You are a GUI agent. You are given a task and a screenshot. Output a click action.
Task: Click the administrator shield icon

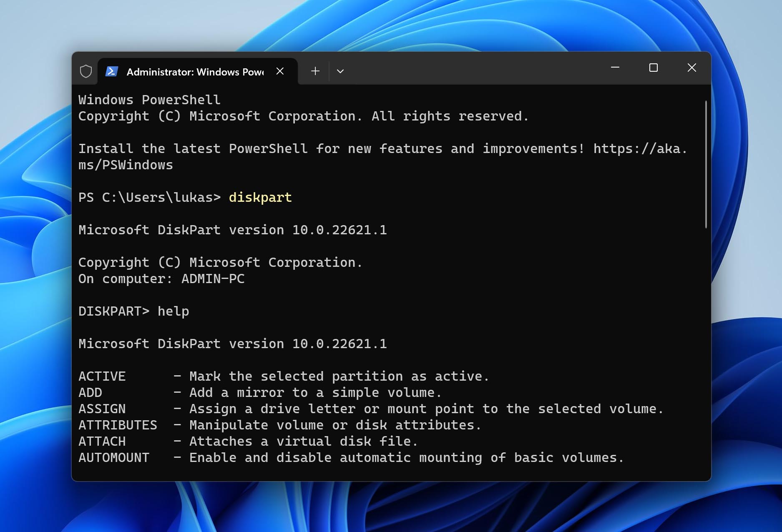coord(85,71)
